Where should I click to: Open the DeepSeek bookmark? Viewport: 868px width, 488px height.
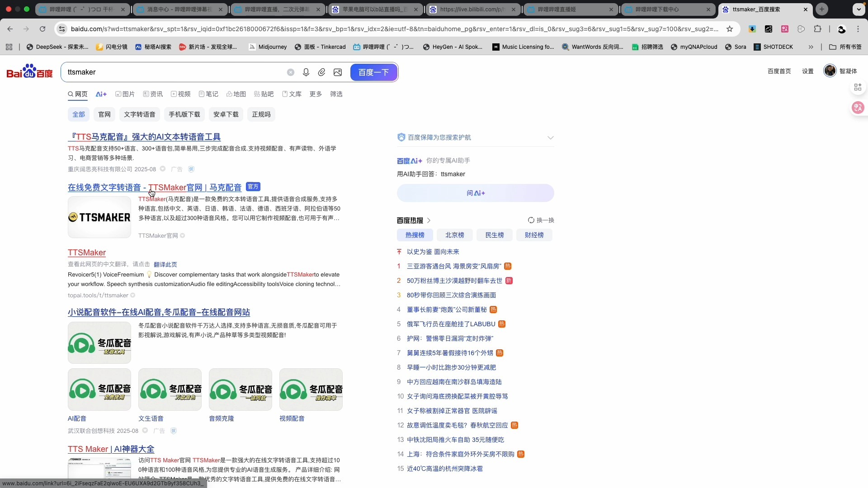click(x=57, y=47)
